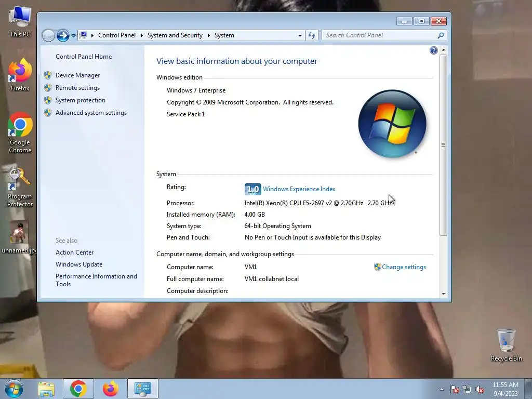
Task: Show hidden tray icons arrow
Action: pyautogui.click(x=442, y=389)
